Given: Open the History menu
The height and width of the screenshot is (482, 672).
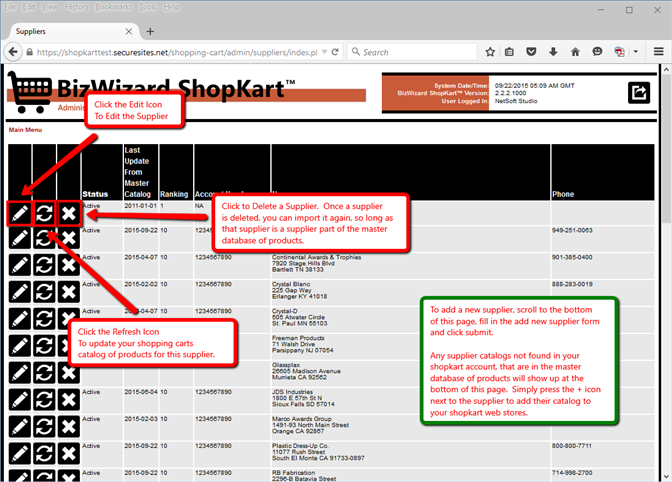Looking at the screenshot, I should [76, 7].
